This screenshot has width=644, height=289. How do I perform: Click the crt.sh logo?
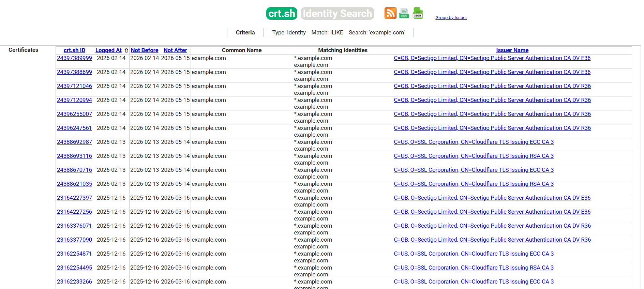coord(282,13)
